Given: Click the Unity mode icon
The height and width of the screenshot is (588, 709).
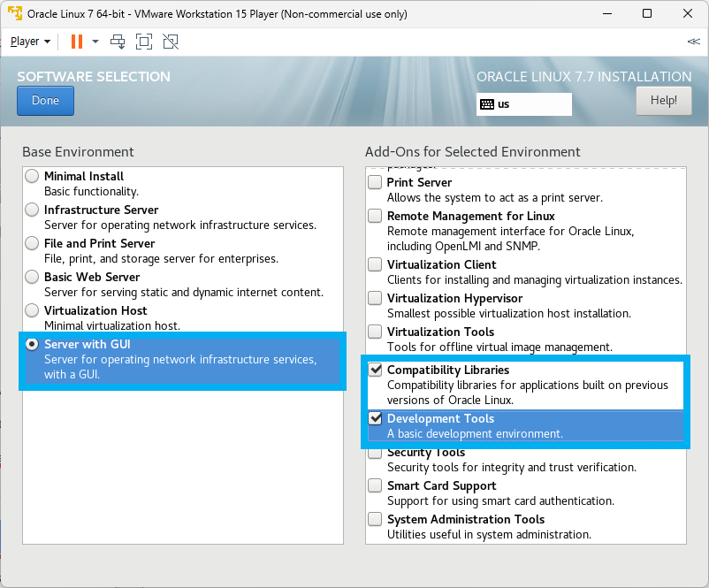Looking at the screenshot, I should [171, 42].
